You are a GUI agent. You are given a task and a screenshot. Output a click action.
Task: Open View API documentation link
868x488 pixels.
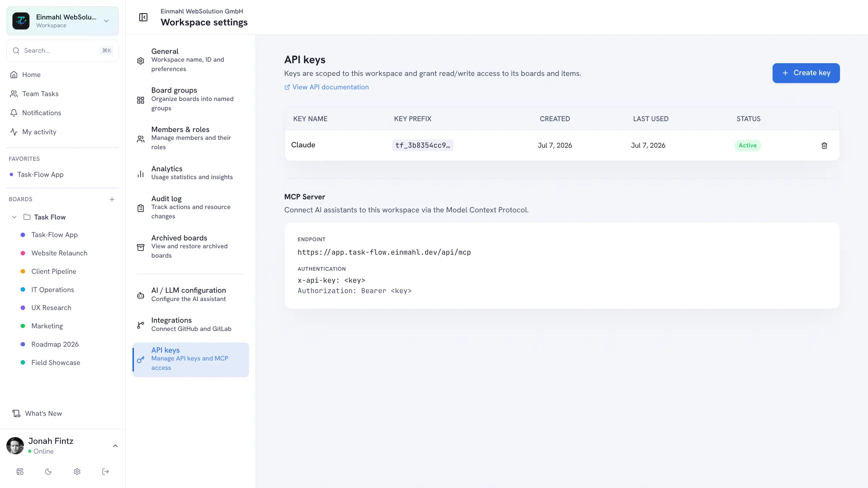[327, 87]
